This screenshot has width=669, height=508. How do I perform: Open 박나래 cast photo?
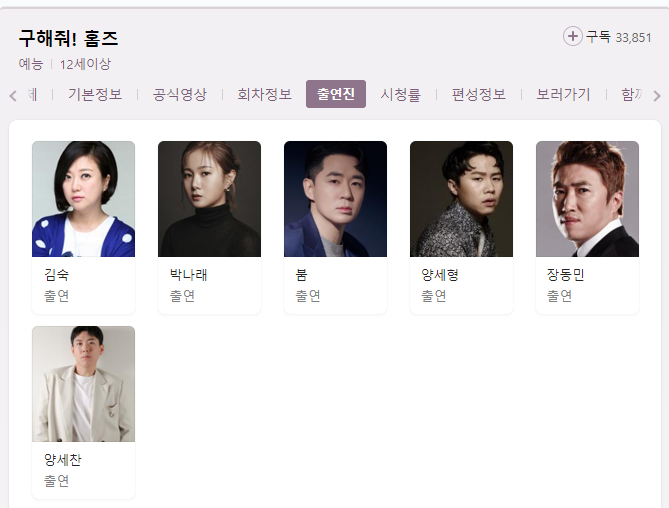[209, 199]
